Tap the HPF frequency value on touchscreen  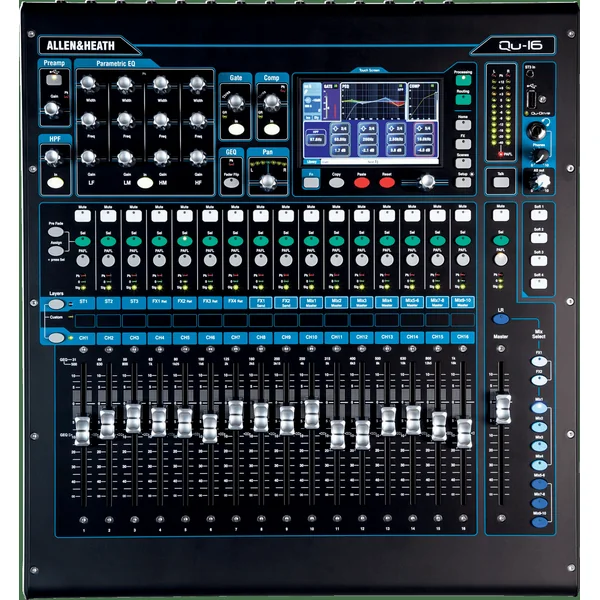coord(316,139)
